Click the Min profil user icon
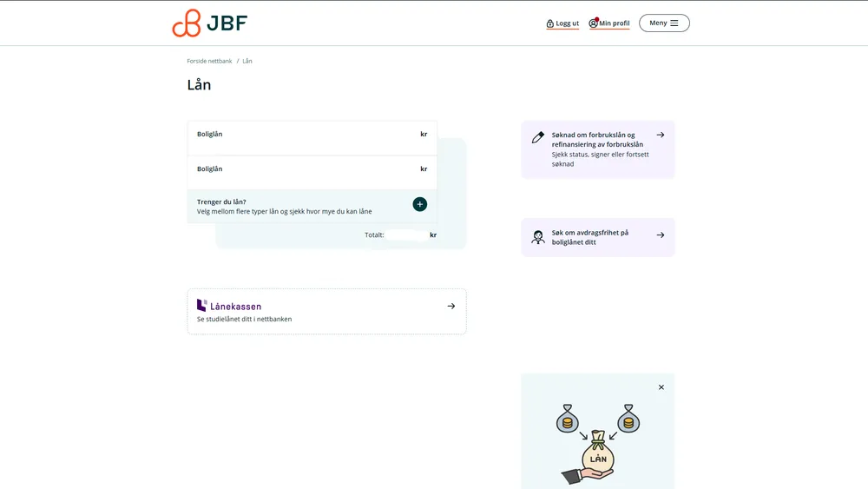The image size is (868, 489). (594, 23)
